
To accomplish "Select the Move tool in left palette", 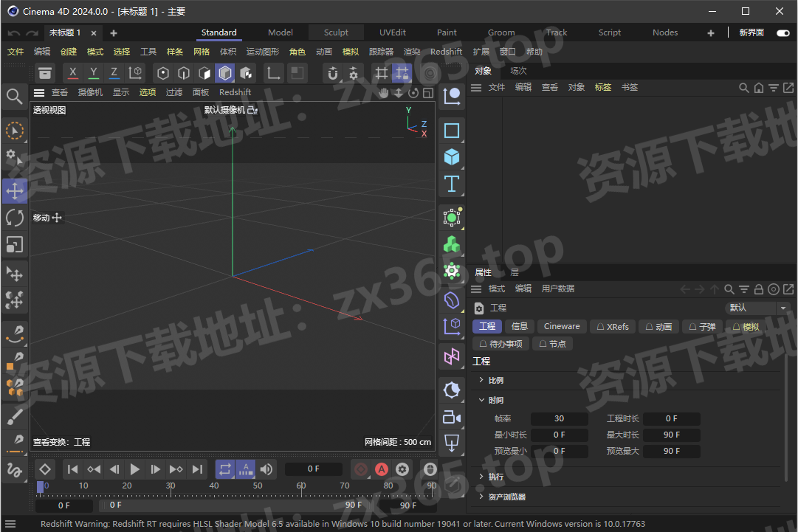I will point(15,191).
